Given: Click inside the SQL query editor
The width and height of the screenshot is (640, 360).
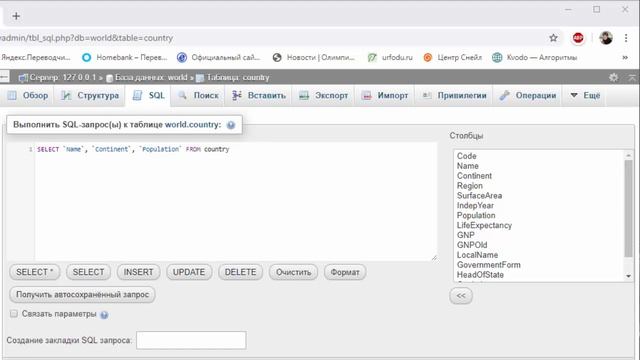Looking at the screenshot, I should pyautogui.click(x=236, y=202).
